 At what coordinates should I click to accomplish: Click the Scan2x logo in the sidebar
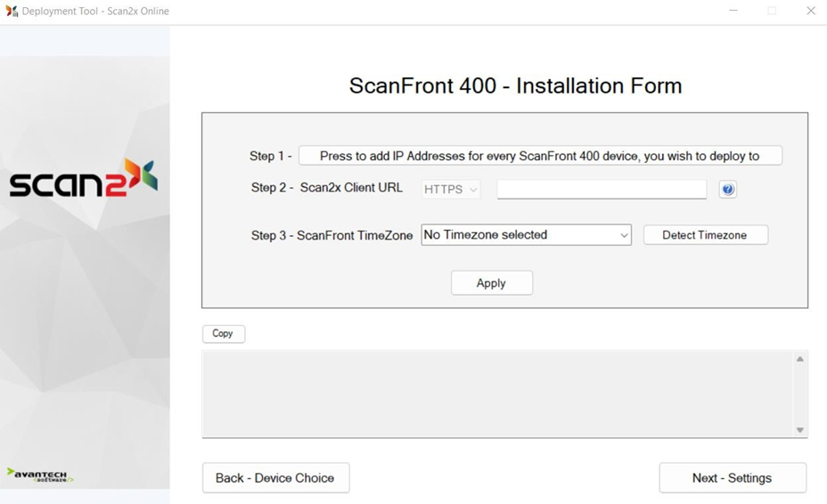coord(84,179)
